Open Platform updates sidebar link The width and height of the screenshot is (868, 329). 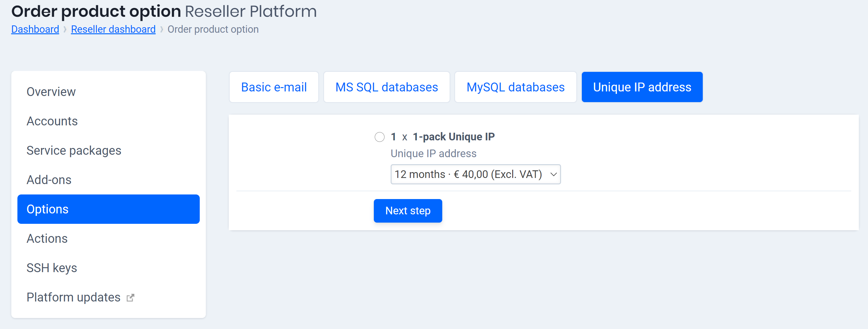(74, 297)
